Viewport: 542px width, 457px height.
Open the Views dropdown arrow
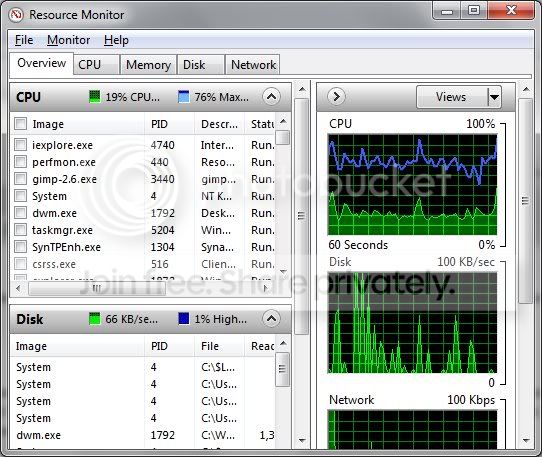[494, 97]
